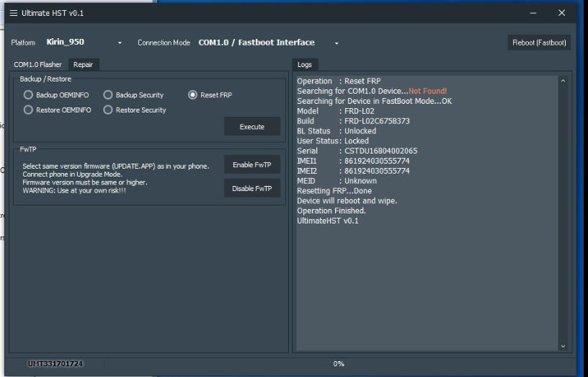Click 'MEID : Unknown' log line

tap(337, 181)
